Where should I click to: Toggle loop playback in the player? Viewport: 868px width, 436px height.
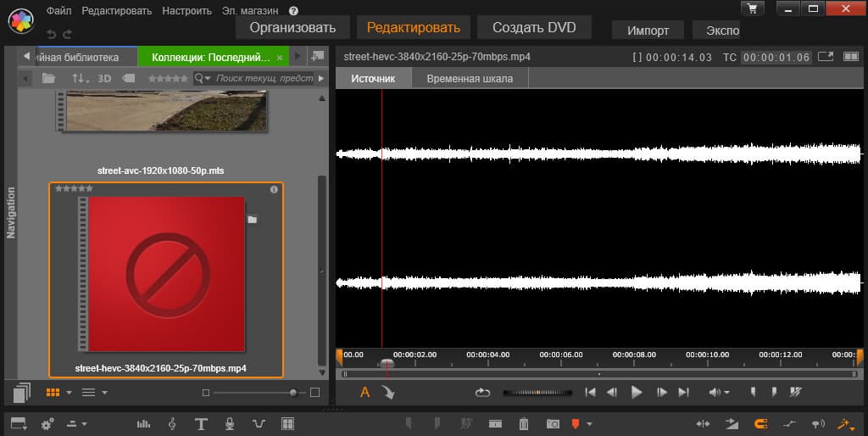coord(483,392)
